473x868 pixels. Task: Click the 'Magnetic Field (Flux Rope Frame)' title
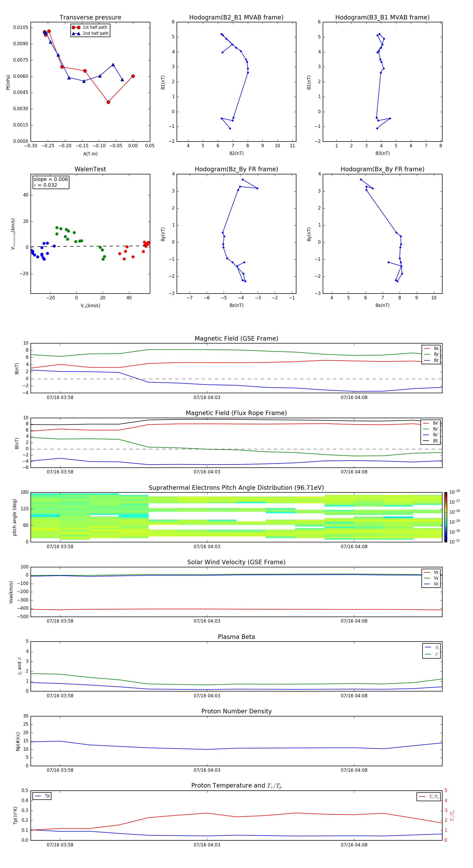click(x=236, y=413)
